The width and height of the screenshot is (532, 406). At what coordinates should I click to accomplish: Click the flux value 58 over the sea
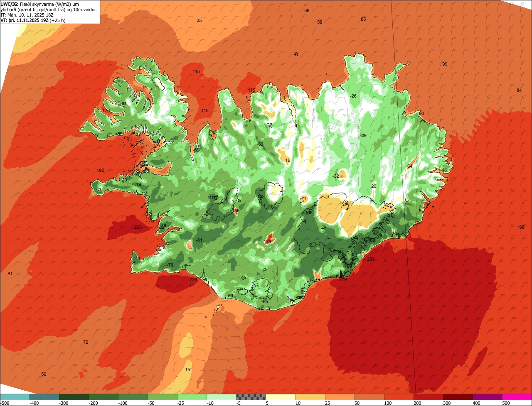(x=320, y=22)
